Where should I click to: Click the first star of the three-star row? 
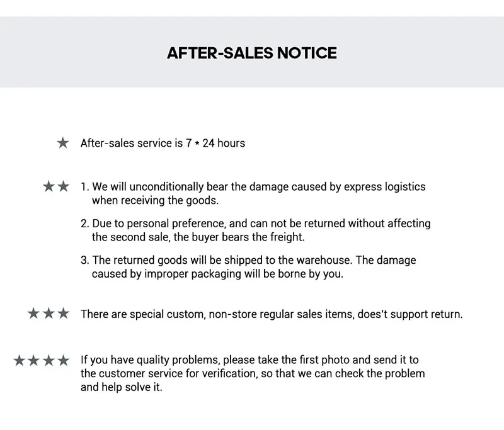tap(33, 313)
